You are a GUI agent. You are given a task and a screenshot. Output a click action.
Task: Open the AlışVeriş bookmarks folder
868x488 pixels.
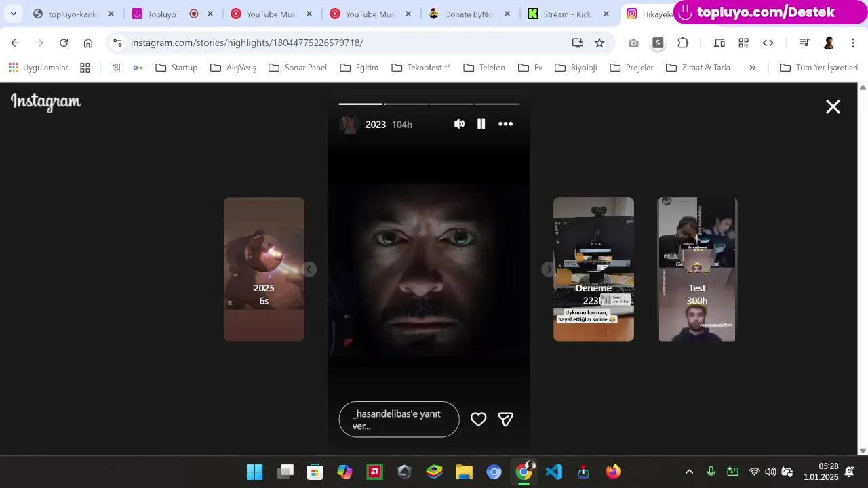pyautogui.click(x=233, y=68)
